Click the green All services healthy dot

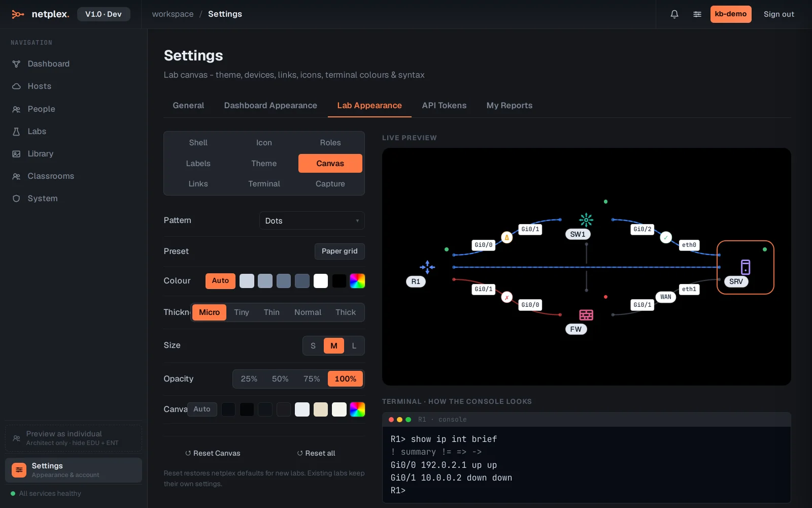pos(13,493)
